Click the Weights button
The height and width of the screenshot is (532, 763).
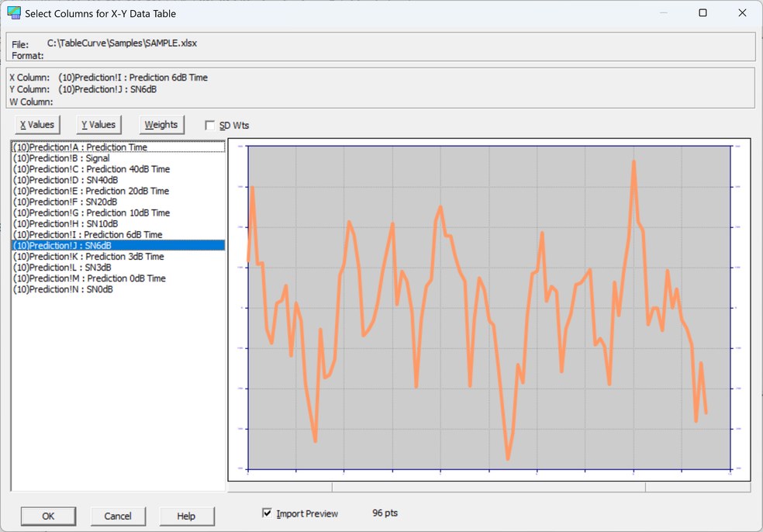(x=161, y=125)
